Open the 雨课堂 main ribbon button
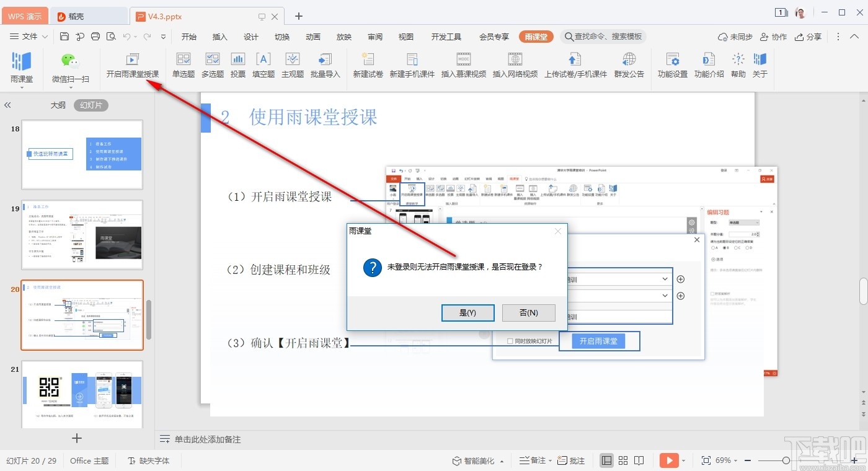The width and height of the screenshot is (868, 471). coord(22,67)
